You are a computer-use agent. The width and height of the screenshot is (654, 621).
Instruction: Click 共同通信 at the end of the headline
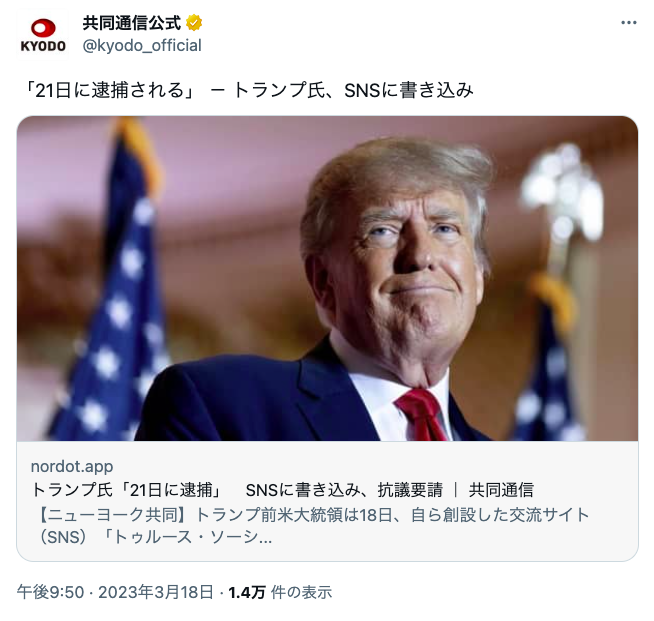(501, 490)
